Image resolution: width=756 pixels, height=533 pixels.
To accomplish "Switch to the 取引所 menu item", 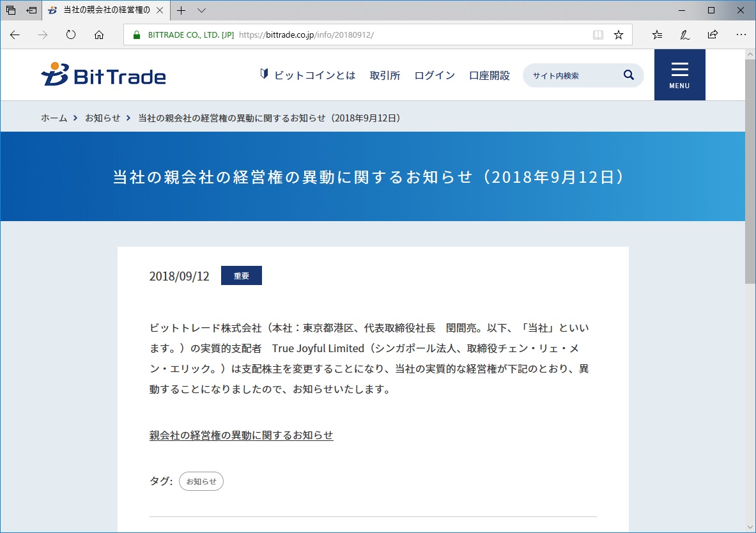I will tap(384, 75).
